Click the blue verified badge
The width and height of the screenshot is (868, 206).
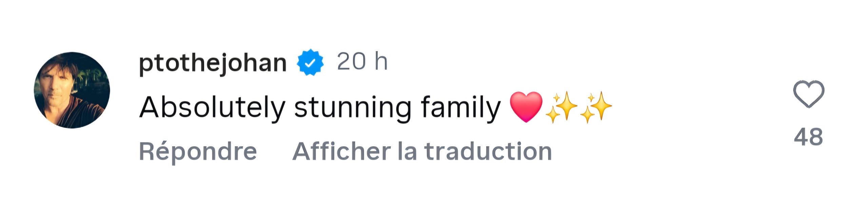310,62
